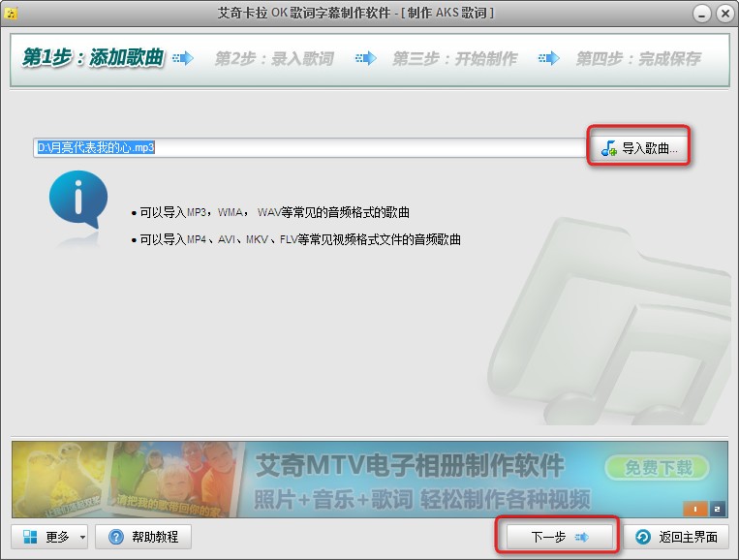This screenshot has width=739, height=560.
Task: Click the children photo thumbnail in banner
Action: (x=174, y=480)
